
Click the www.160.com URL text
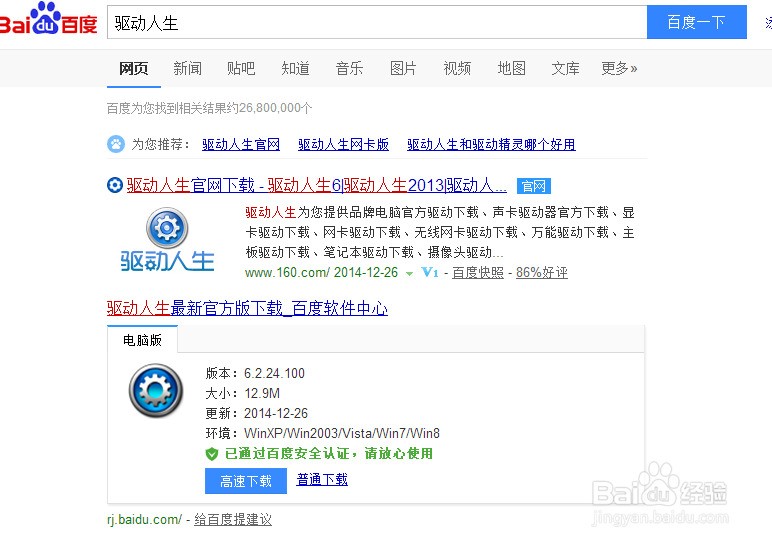point(287,273)
